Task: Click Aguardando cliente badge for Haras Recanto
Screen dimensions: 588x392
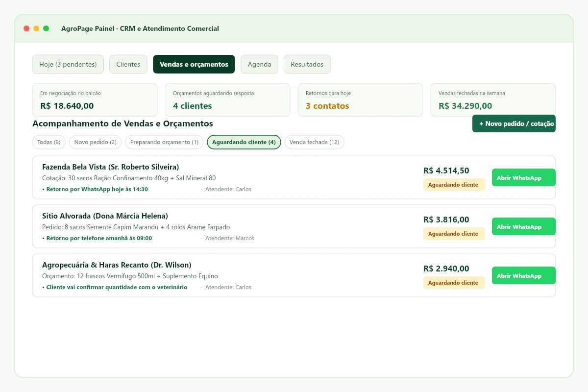Action: pos(454,283)
